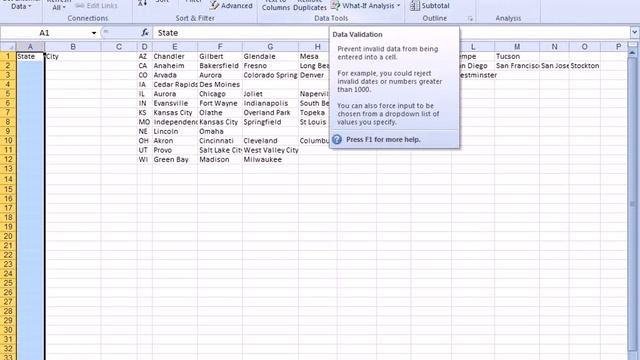Select column M header

(517, 47)
